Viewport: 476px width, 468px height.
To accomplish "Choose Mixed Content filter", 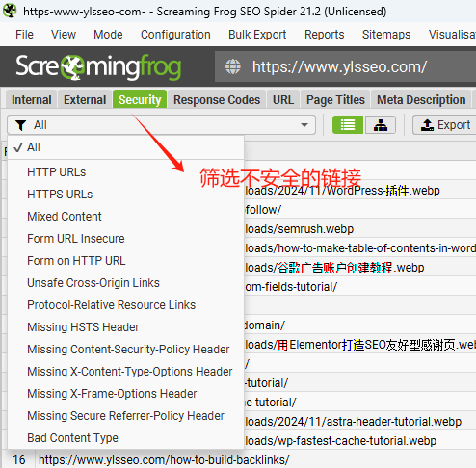I will [125, 217].
